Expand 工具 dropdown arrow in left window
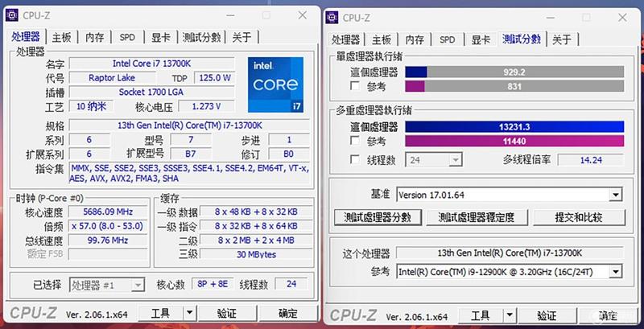Screen dimensions: 644x329 coord(189,314)
